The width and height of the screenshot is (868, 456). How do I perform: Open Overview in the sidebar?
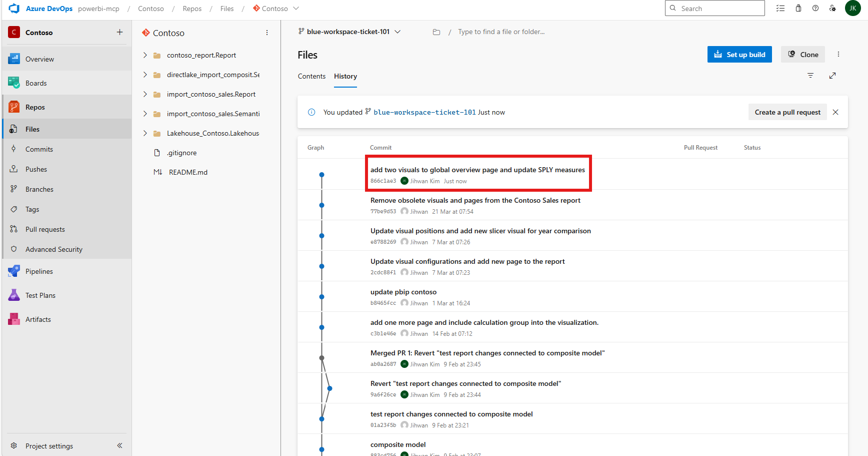coord(67,59)
